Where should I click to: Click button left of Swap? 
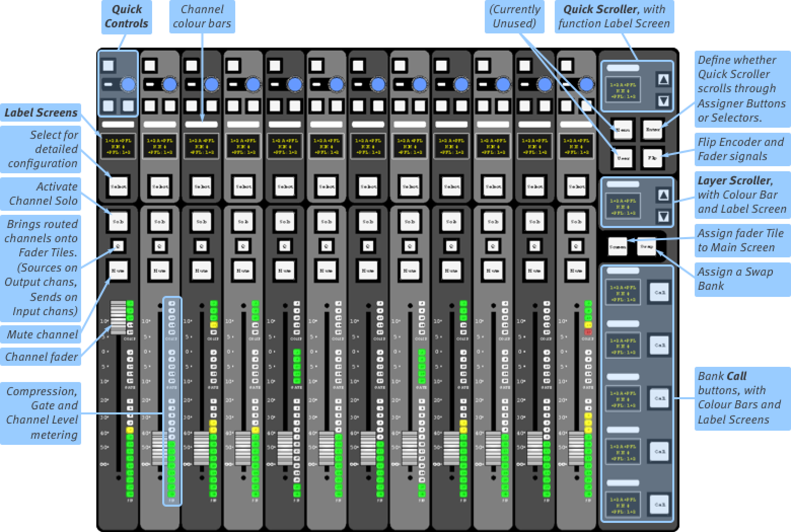click(x=618, y=247)
